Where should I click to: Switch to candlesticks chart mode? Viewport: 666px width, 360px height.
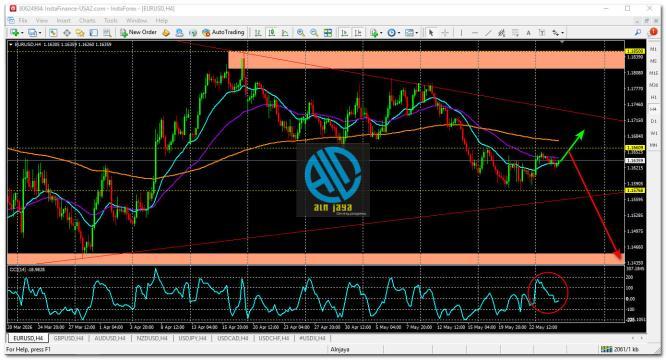click(x=271, y=33)
